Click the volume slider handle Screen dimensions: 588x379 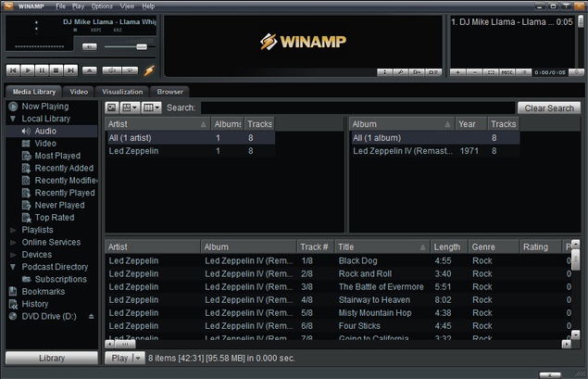(x=142, y=46)
